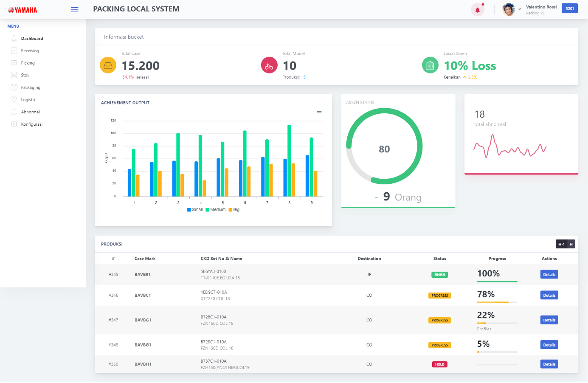Screen dimensions: 588x383
Task: Toggle the Medium series in chart legend
Action: tap(216, 210)
